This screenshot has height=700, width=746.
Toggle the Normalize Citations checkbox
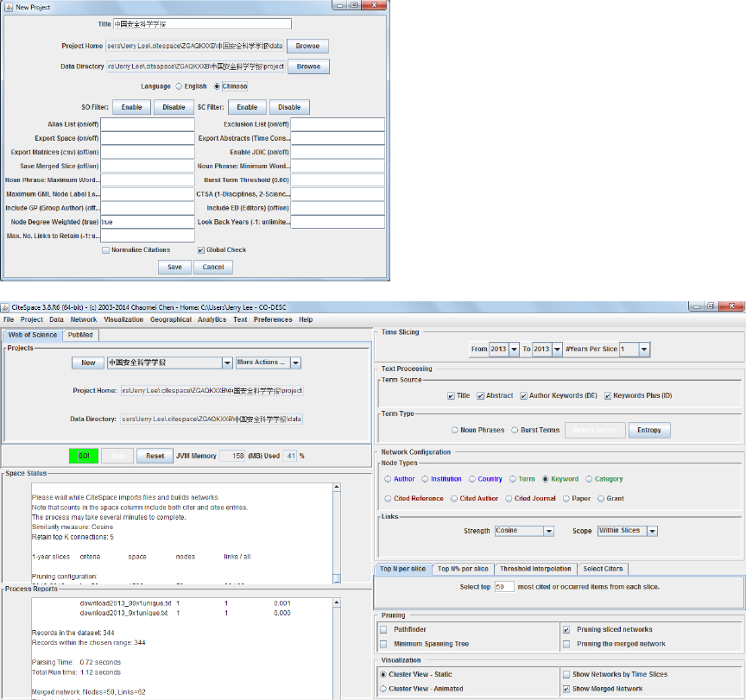pos(105,250)
